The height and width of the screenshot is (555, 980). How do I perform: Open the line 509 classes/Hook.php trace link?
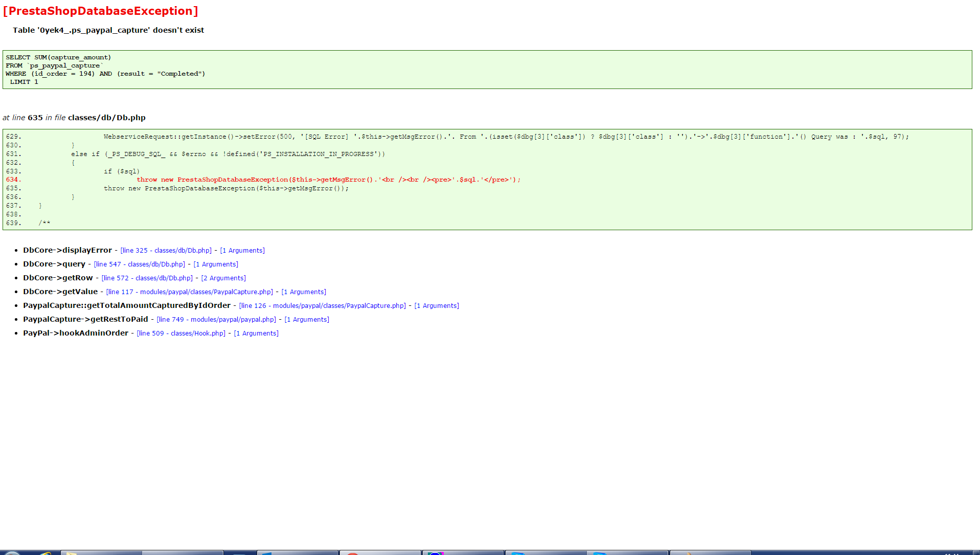181,334
